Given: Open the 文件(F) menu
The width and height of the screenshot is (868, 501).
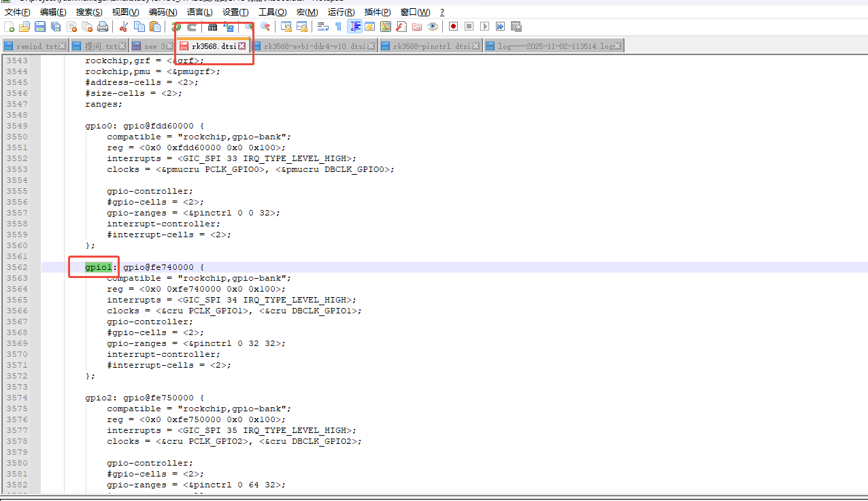Looking at the screenshot, I should tap(18, 12).
